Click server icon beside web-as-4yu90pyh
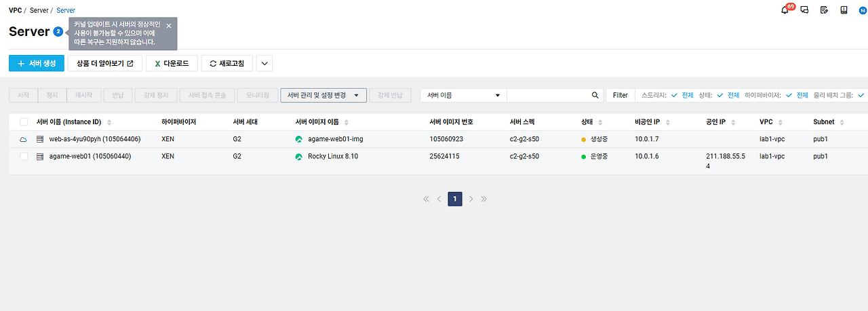868x311 pixels. pyautogui.click(x=40, y=139)
